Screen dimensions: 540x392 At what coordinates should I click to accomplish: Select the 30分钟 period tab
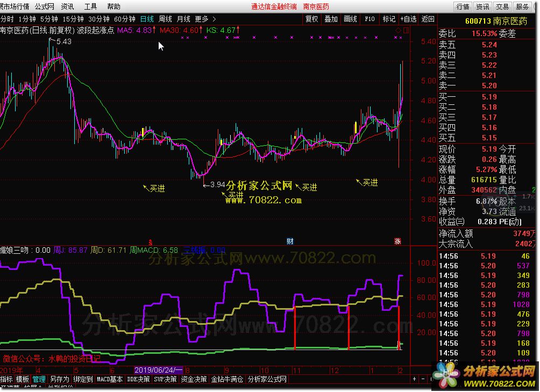99,19
